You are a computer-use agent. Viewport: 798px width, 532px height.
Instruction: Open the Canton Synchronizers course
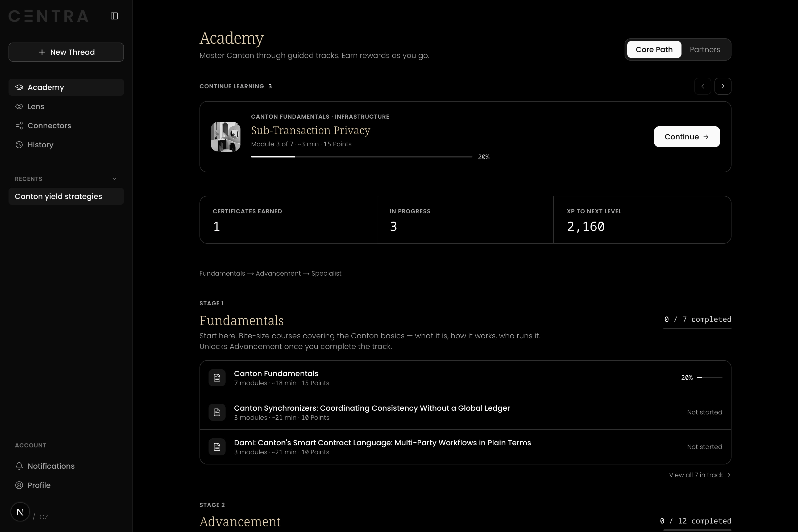click(x=465, y=412)
